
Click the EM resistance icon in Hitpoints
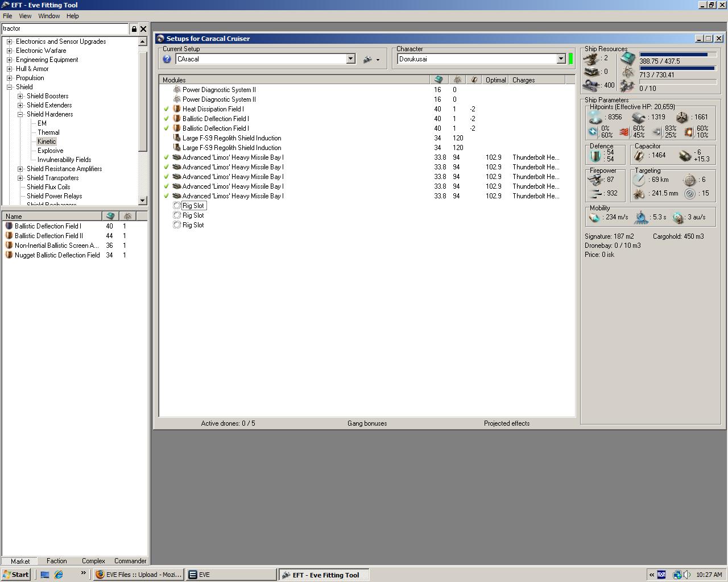tap(593, 132)
